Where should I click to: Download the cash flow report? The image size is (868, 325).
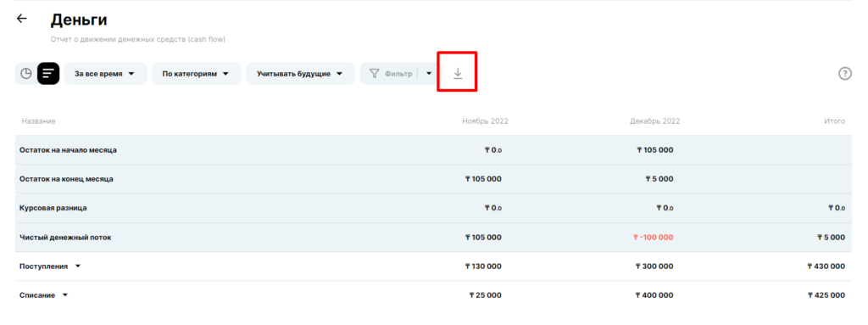click(457, 73)
